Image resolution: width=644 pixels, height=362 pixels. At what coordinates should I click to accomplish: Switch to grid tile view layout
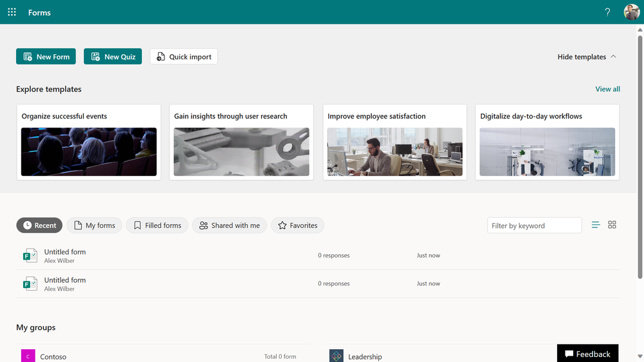pyautogui.click(x=612, y=225)
